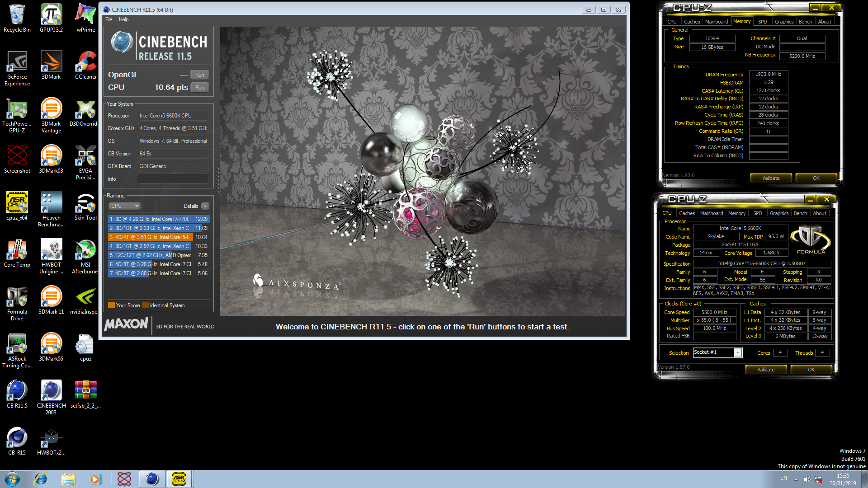
Task: Click Validate in upper CPU-Z window
Action: pyautogui.click(x=771, y=178)
